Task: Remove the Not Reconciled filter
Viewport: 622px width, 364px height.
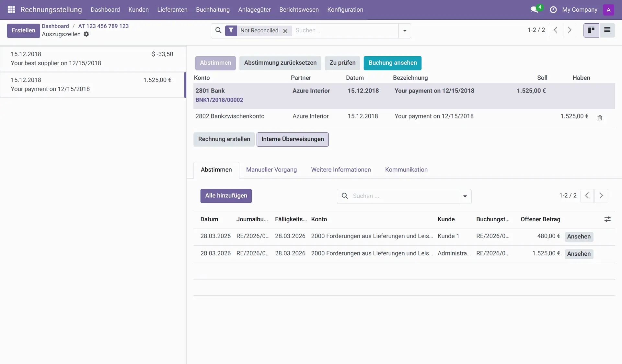Action: pyautogui.click(x=285, y=31)
